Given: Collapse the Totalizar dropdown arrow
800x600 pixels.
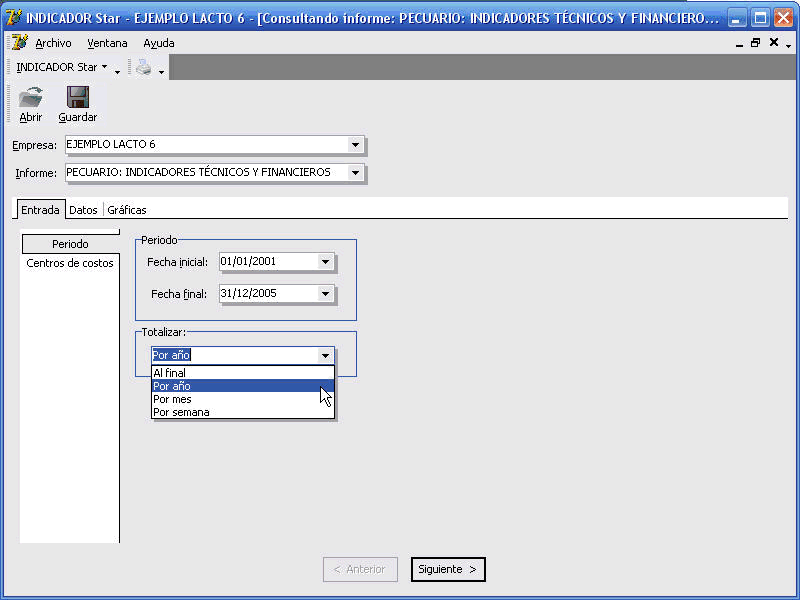Looking at the screenshot, I should pos(325,355).
